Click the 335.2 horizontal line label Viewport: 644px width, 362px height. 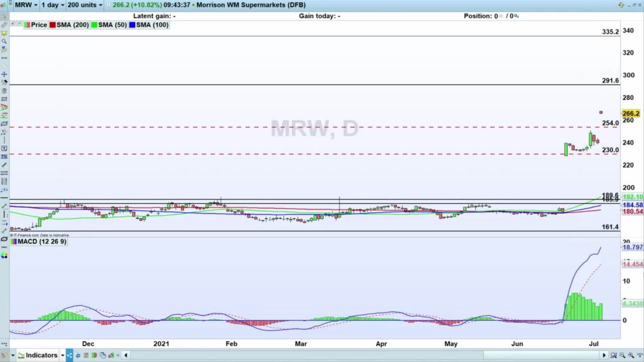coord(610,32)
